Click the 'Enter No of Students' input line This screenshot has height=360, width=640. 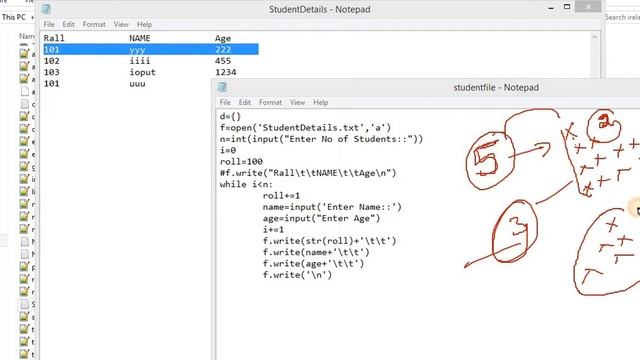(x=321, y=139)
